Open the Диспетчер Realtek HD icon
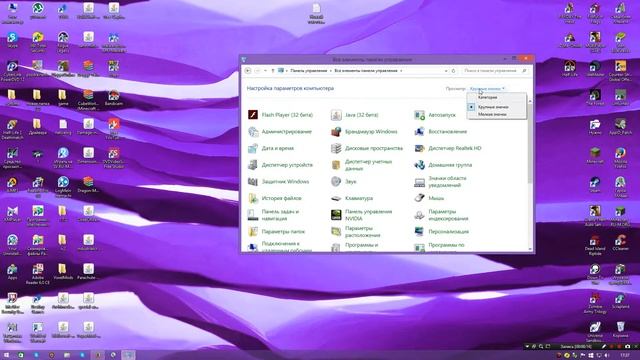 (x=419, y=148)
